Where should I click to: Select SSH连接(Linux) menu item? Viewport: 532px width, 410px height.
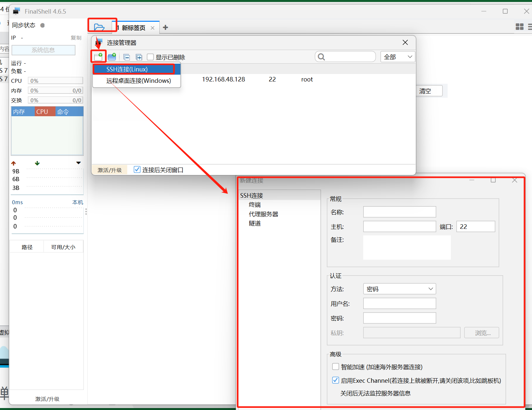pyautogui.click(x=137, y=69)
